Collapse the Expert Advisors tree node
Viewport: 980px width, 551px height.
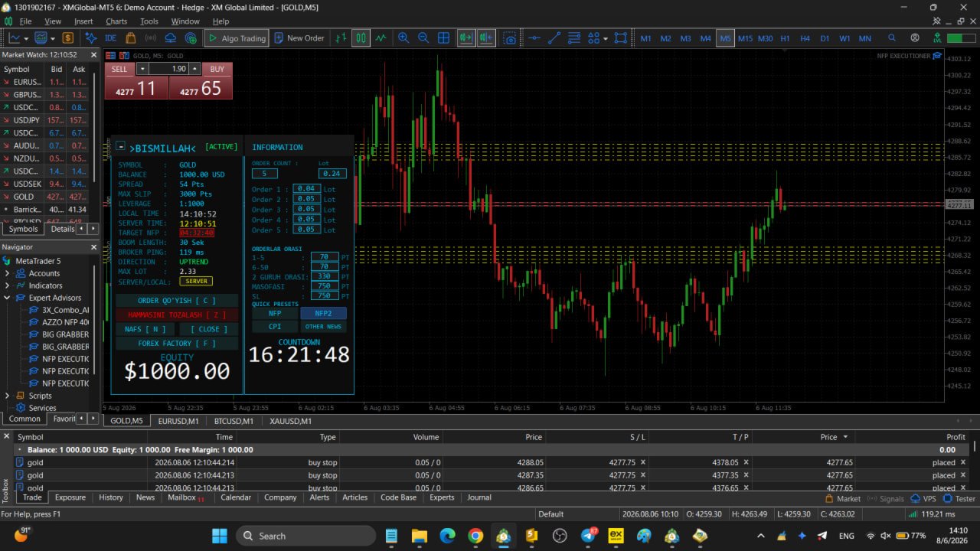click(x=7, y=298)
